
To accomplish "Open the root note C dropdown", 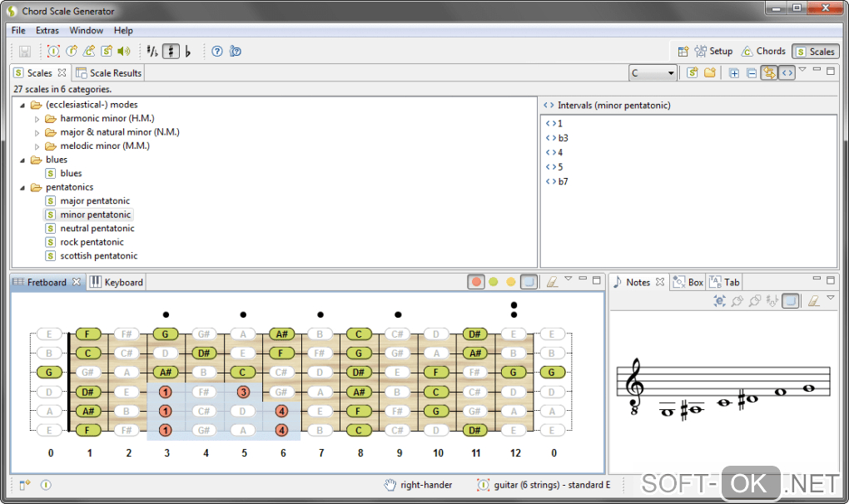I will (x=653, y=73).
